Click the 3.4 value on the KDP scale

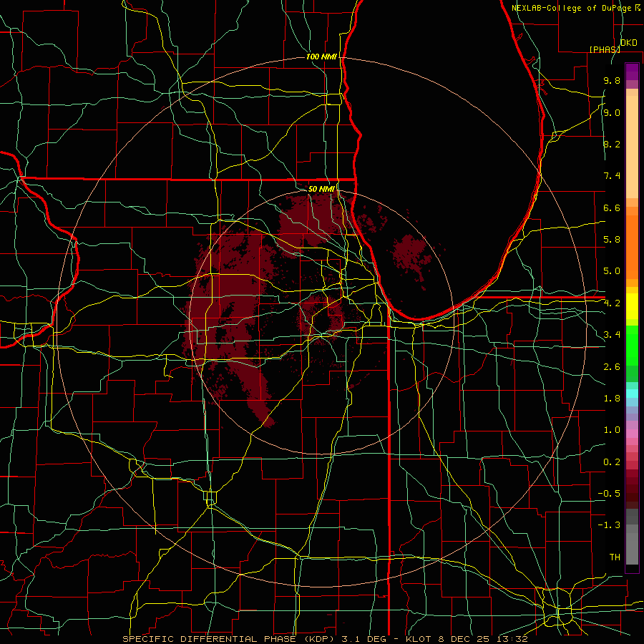pos(612,335)
